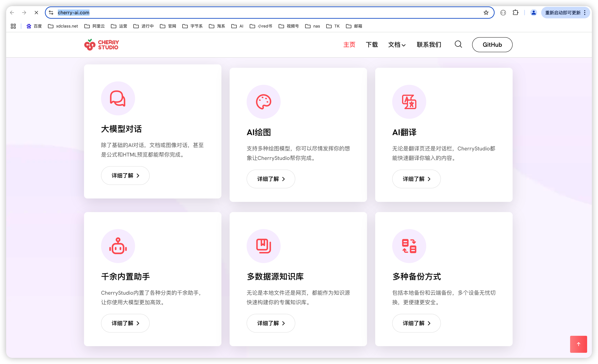Click the GitHub button

pyautogui.click(x=492, y=45)
